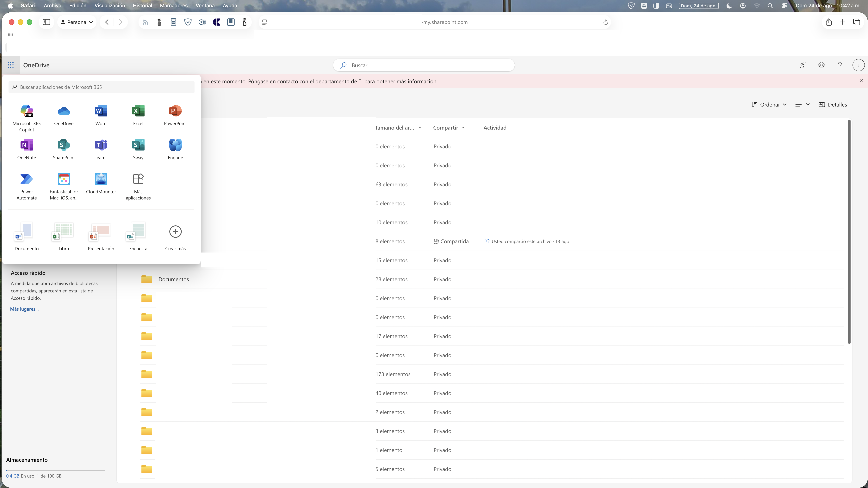This screenshot has width=868, height=488.
Task: Open view layout options dropdown
Action: (802, 104)
